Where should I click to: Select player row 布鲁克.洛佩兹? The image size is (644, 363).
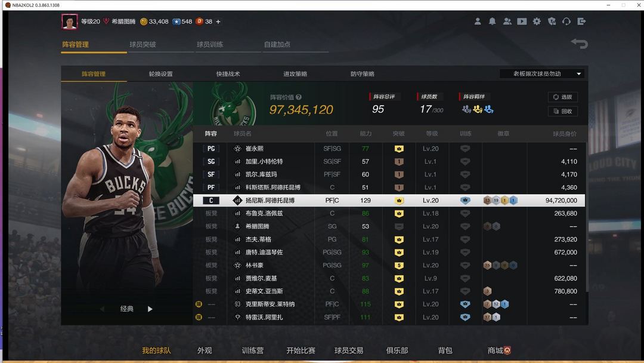[389, 213]
